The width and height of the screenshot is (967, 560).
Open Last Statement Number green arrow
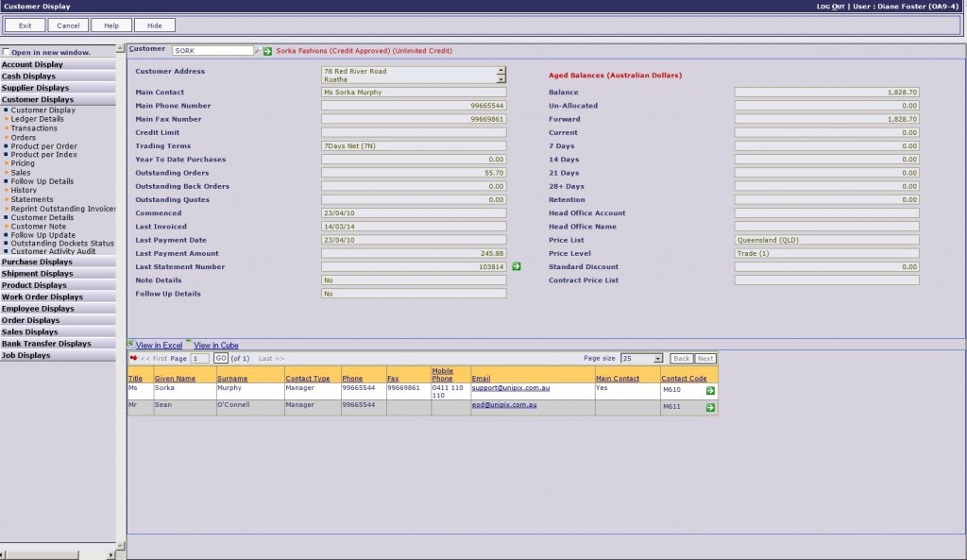click(517, 267)
